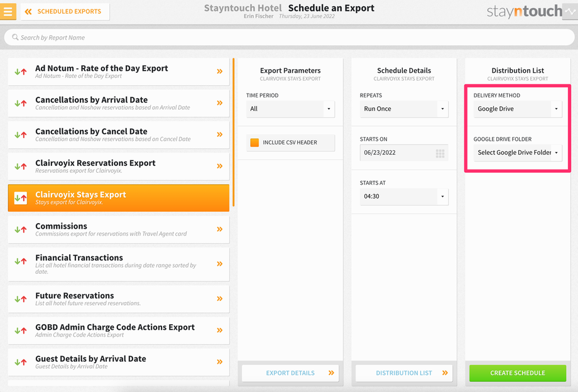Open the Time Period dropdown
Screen dimensions: 578x392
290,109
